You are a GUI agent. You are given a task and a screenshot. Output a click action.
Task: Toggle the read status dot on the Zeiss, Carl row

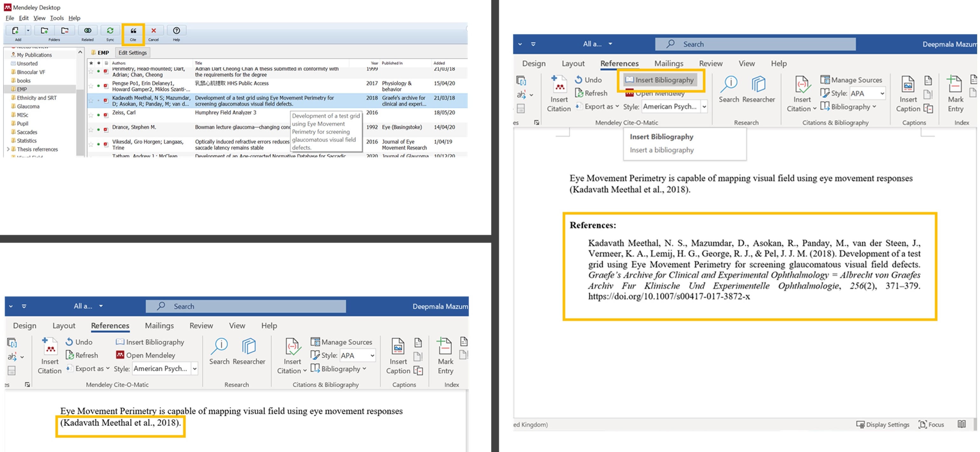[99, 115]
